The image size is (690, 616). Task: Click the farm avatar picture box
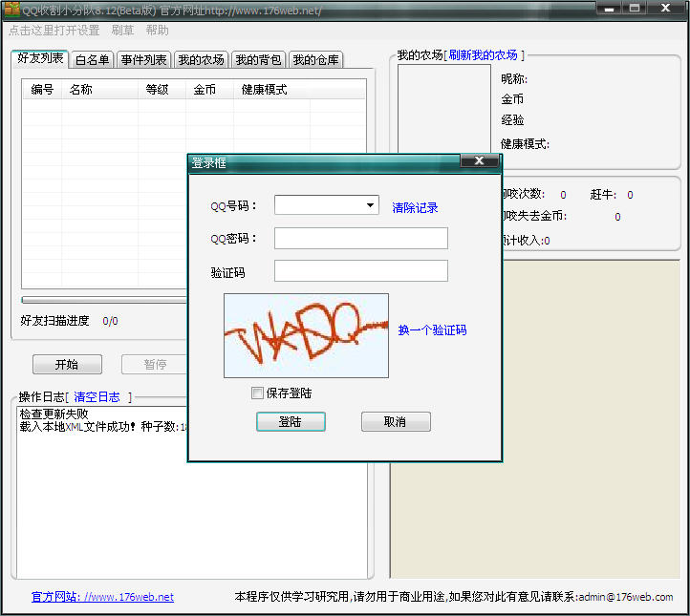coord(444,109)
